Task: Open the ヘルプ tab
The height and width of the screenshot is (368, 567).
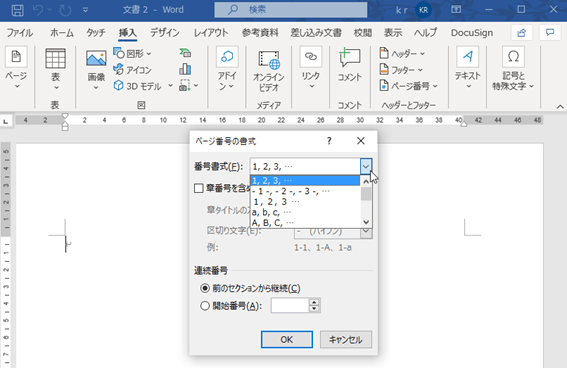Action: click(x=426, y=33)
